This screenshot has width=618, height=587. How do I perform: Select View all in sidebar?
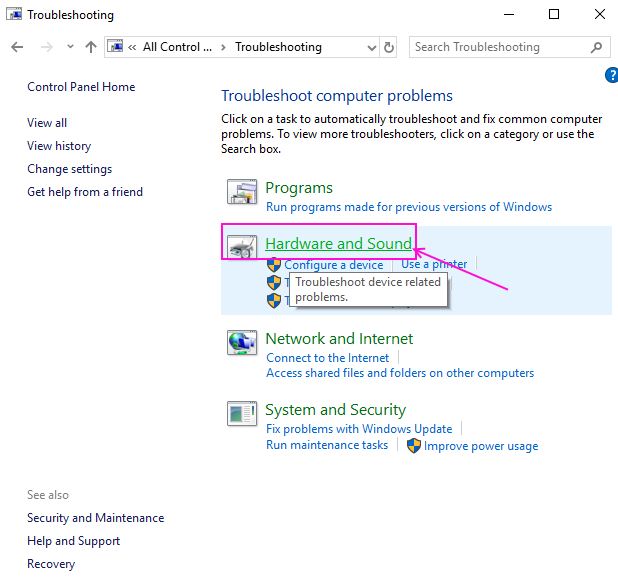pyautogui.click(x=47, y=123)
